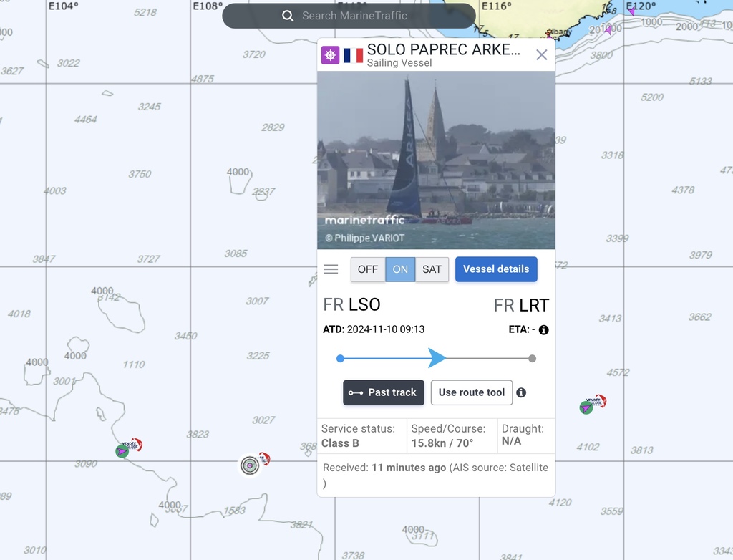
Task: Click Received 11 minutes ago text
Action: click(384, 468)
